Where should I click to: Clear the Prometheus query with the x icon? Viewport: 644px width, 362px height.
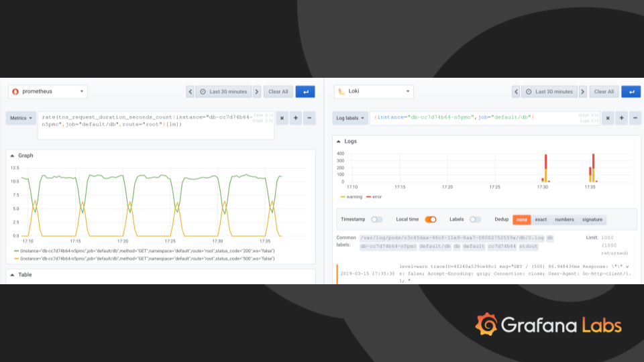282,118
